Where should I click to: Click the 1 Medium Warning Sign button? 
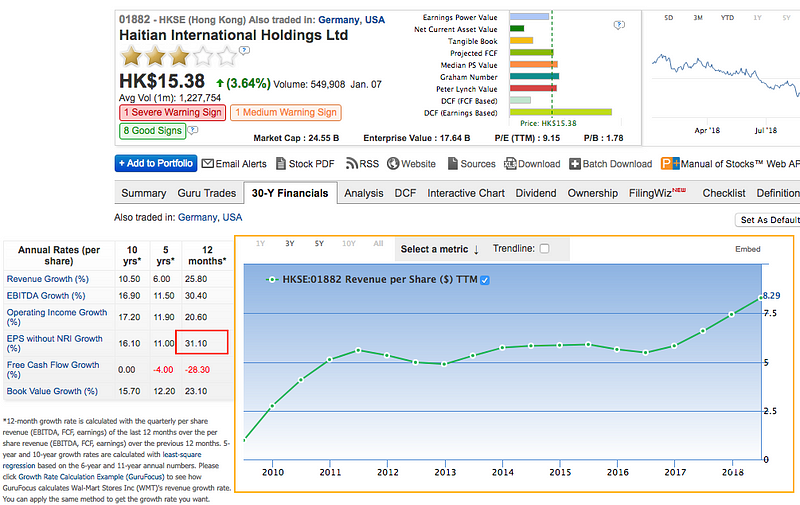click(x=286, y=113)
